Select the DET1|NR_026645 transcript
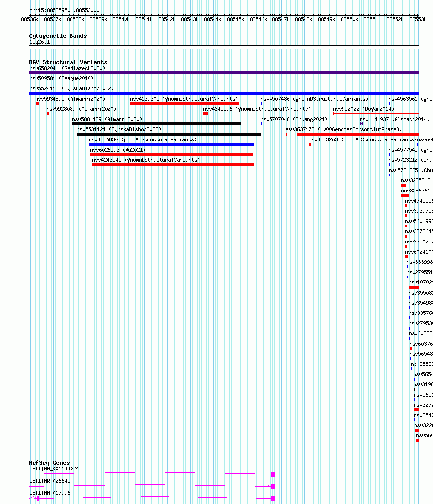Viewport: 433px width, 504px height. (152, 486)
